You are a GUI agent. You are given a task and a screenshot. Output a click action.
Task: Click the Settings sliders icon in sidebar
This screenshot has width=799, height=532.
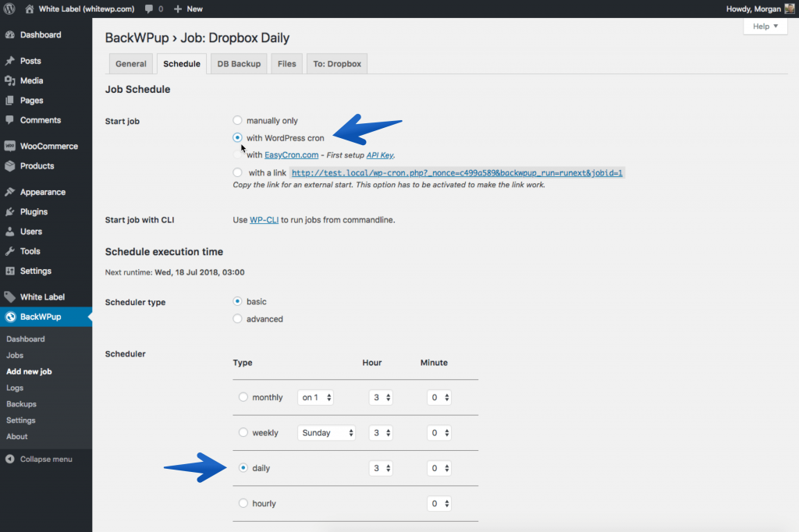(x=9, y=271)
